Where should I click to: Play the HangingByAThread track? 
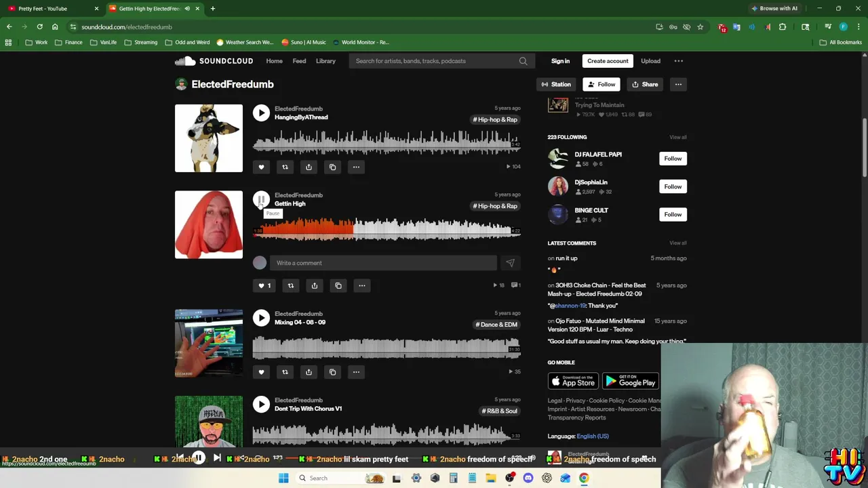point(261,113)
